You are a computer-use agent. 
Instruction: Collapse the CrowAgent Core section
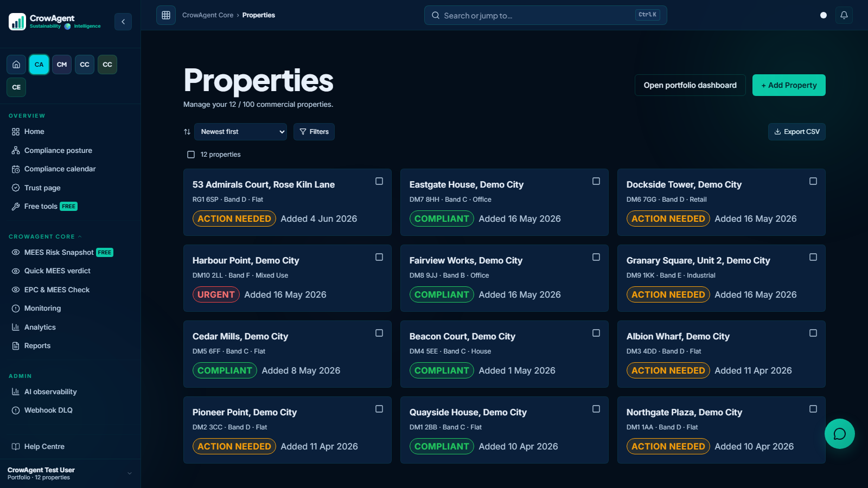(x=45, y=236)
